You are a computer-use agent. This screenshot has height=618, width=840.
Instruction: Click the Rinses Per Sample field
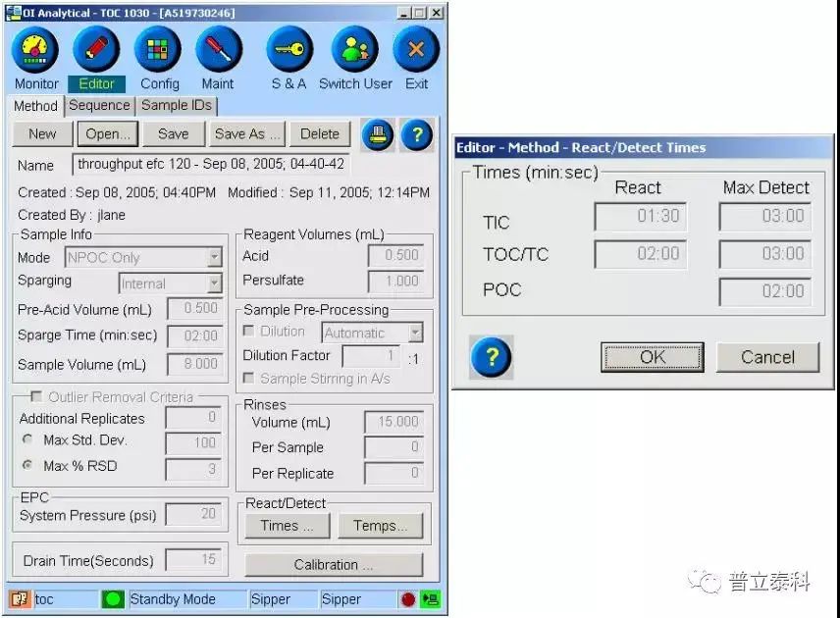click(394, 447)
